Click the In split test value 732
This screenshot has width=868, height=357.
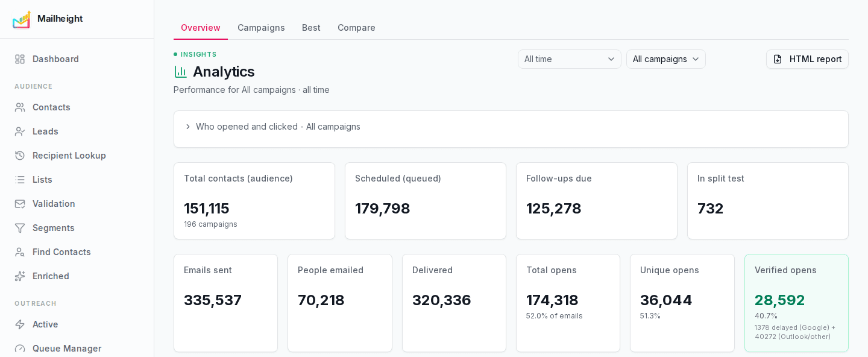pos(710,209)
